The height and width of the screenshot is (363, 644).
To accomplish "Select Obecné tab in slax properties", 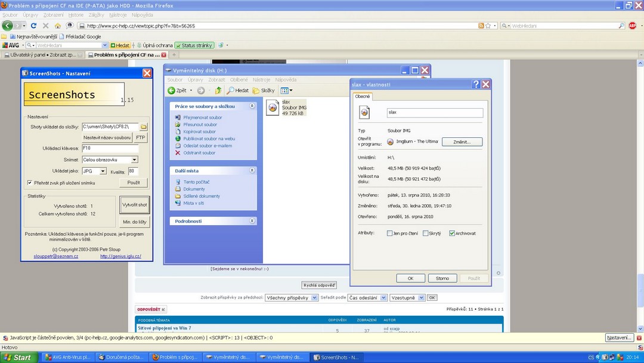I will (x=363, y=96).
